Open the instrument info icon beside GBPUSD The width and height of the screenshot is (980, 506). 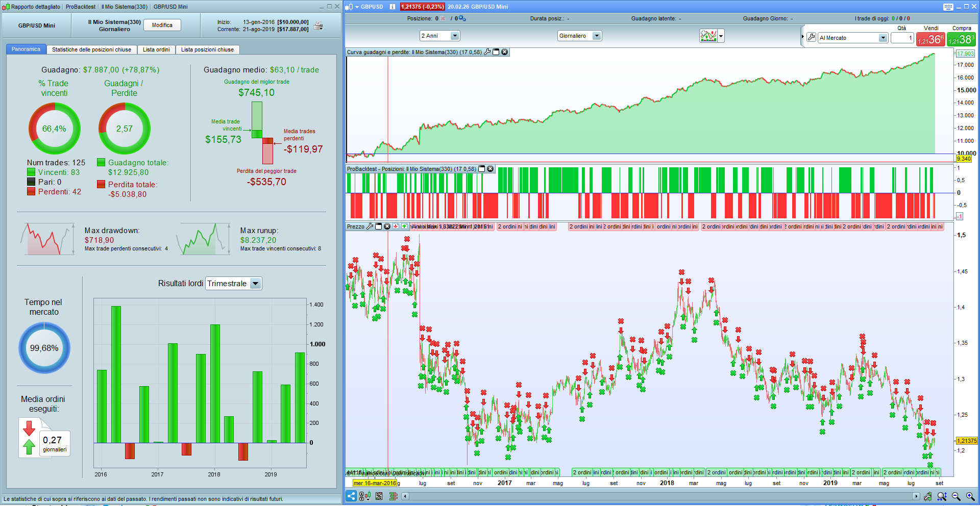[392, 7]
